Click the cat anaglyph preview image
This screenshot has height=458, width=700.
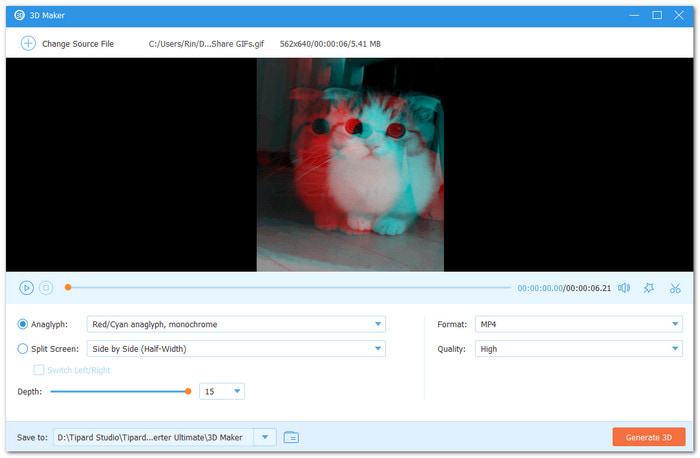pyautogui.click(x=350, y=165)
